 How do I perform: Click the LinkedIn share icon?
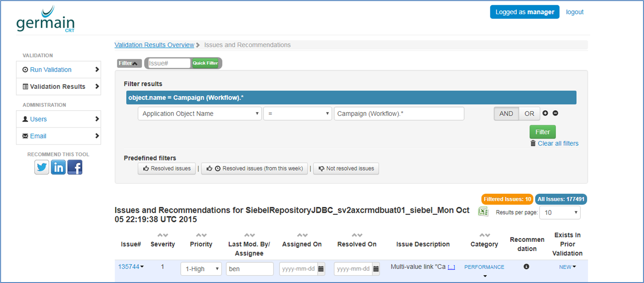pyautogui.click(x=58, y=167)
